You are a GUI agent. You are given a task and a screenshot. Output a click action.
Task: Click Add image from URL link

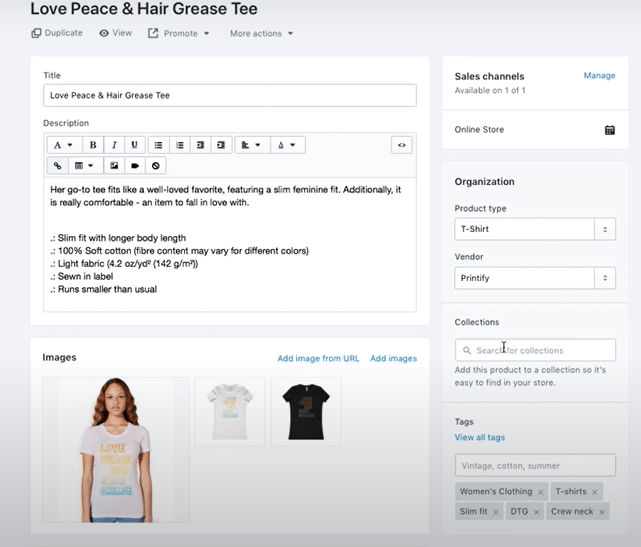318,359
